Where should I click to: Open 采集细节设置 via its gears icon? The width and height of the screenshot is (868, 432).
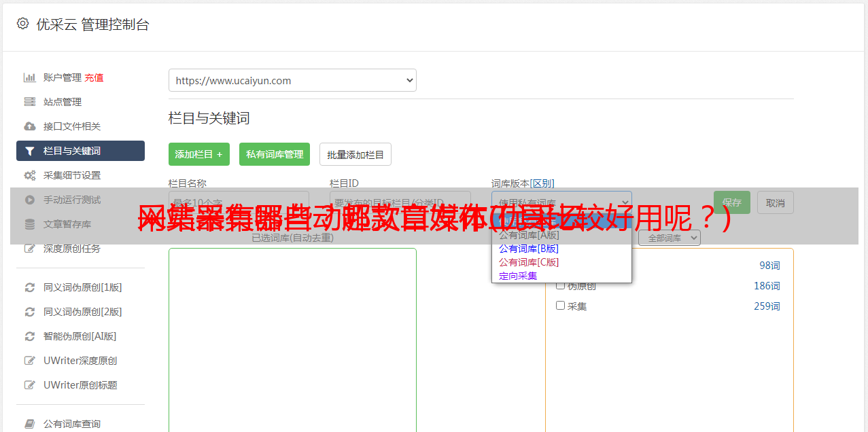pos(29,175)
